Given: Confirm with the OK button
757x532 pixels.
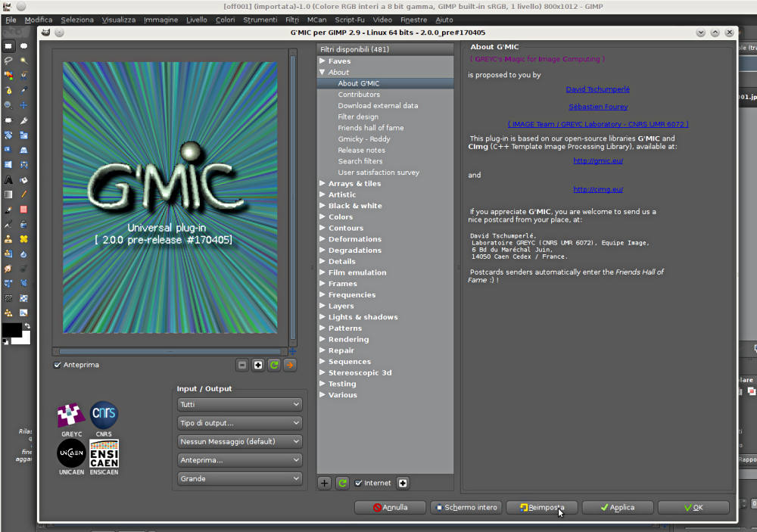Looking at the screenshot, I should tap(693, 507).
